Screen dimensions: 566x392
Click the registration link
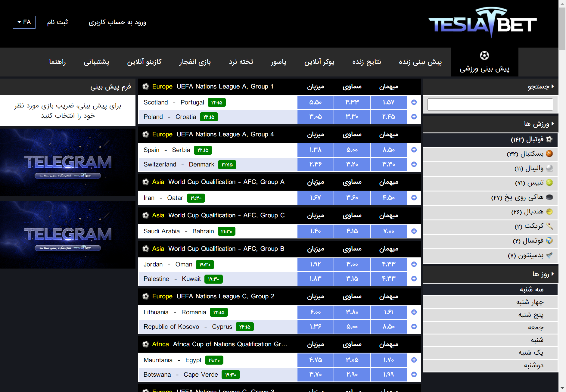click(x=58, y=22)
